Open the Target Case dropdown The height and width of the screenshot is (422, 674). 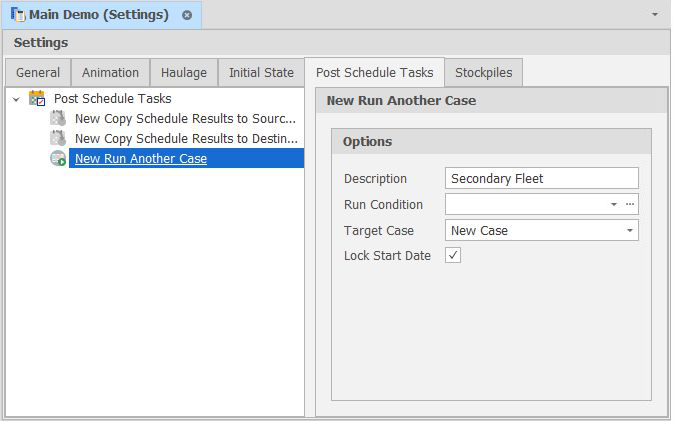pyautogui.click(x=630, y=230)
